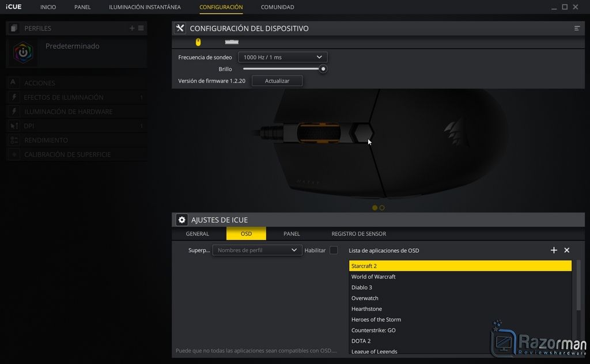Enable the Habilitar checkbox
Viewport: 590px width, 364px height.
click(x=334, y=250)
